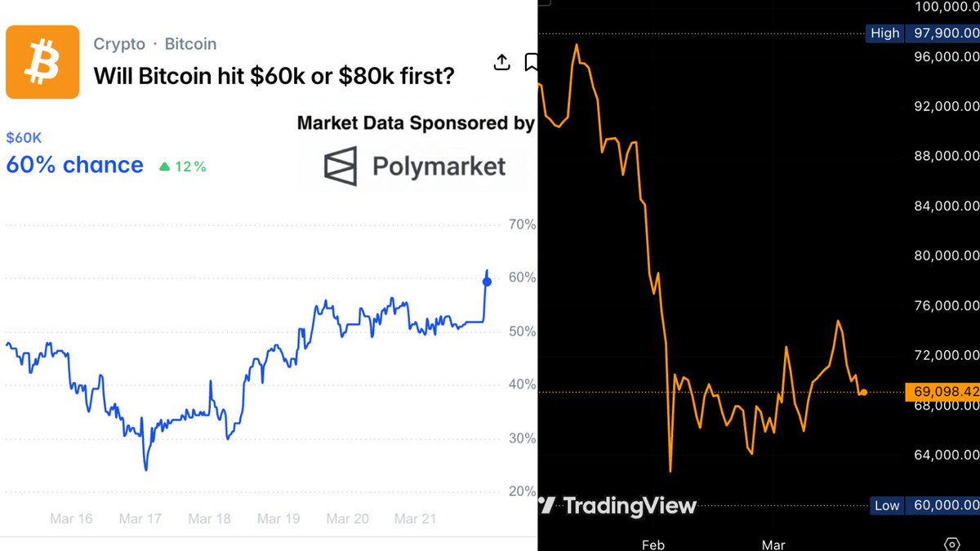Click the blue endpoint dot on the odds chart

[x=487, y=282]
